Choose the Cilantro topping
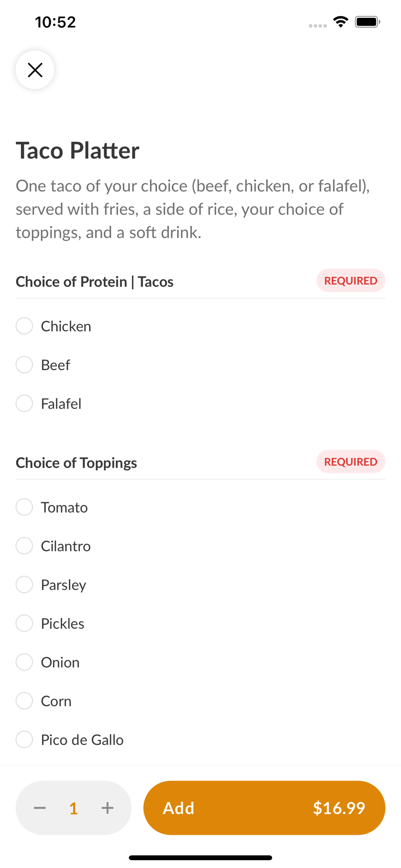The height and width of the screenshot is (868, 401). tap(24, 546)
